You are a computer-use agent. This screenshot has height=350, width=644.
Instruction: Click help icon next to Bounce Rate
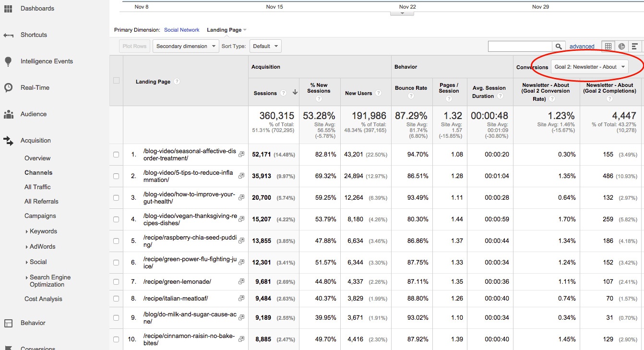click(411, 96)
